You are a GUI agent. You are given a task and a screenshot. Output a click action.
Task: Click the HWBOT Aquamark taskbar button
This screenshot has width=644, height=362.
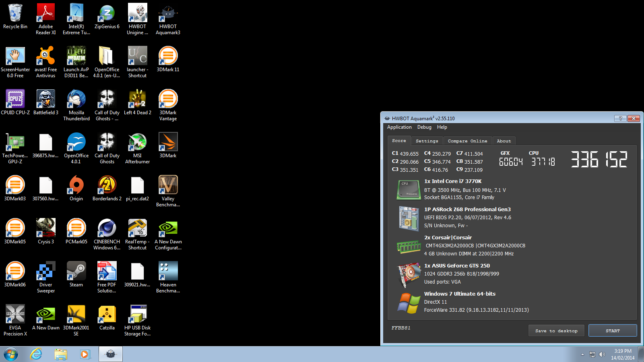click(111, 354)
